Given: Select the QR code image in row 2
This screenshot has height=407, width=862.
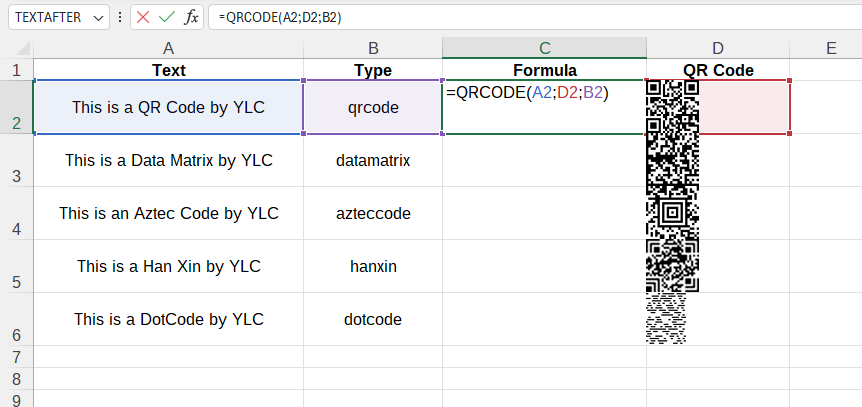Looking at the screenshot, I should point(672,106).
